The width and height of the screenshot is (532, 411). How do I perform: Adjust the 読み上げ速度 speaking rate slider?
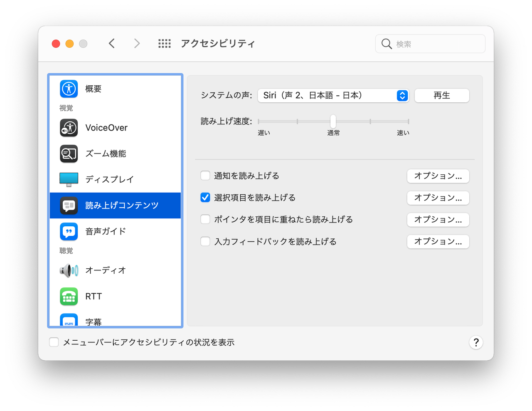333,121
